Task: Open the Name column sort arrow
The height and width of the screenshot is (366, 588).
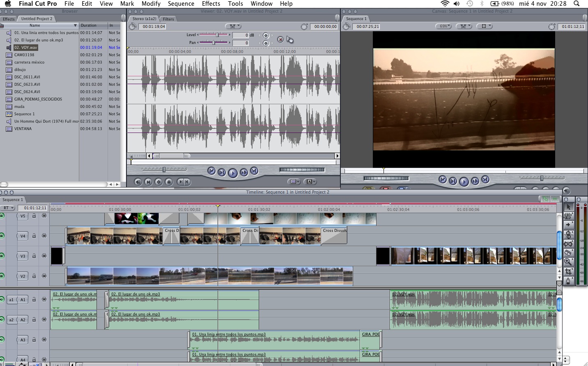Action: coord(75,25)
